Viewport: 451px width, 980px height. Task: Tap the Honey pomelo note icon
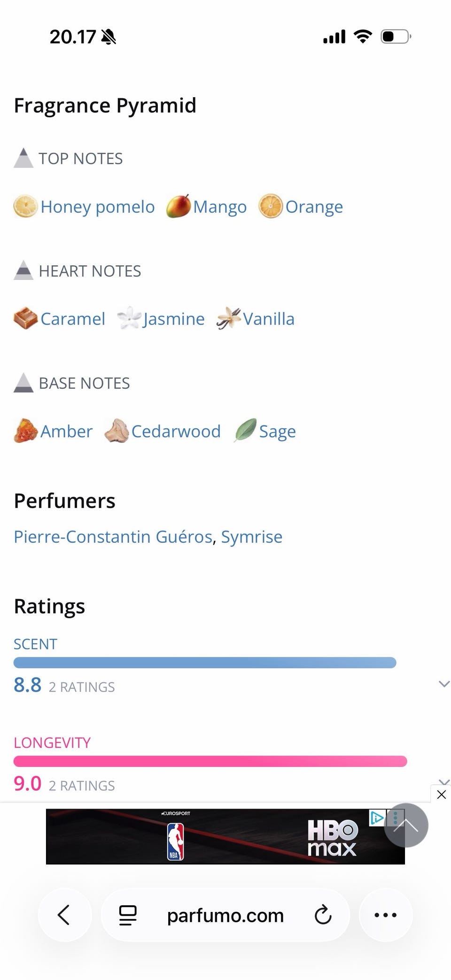click(x=25, y=207)
